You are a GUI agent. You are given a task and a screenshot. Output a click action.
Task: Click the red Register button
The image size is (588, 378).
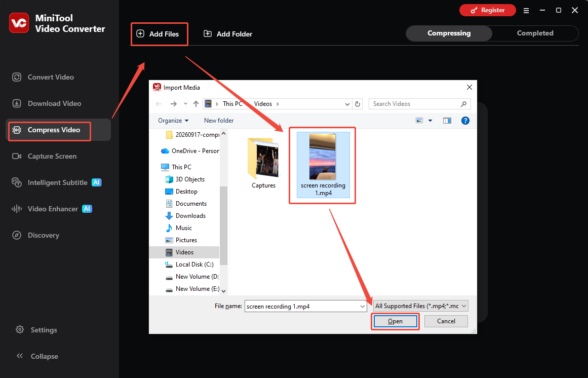[x=488, y=10]
